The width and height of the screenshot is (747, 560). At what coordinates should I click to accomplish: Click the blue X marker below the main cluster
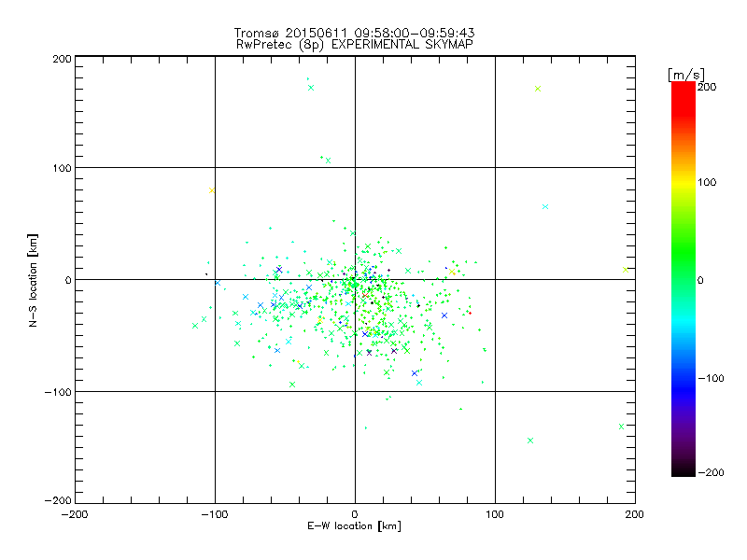pyautogui.click(x=415, y=373)
